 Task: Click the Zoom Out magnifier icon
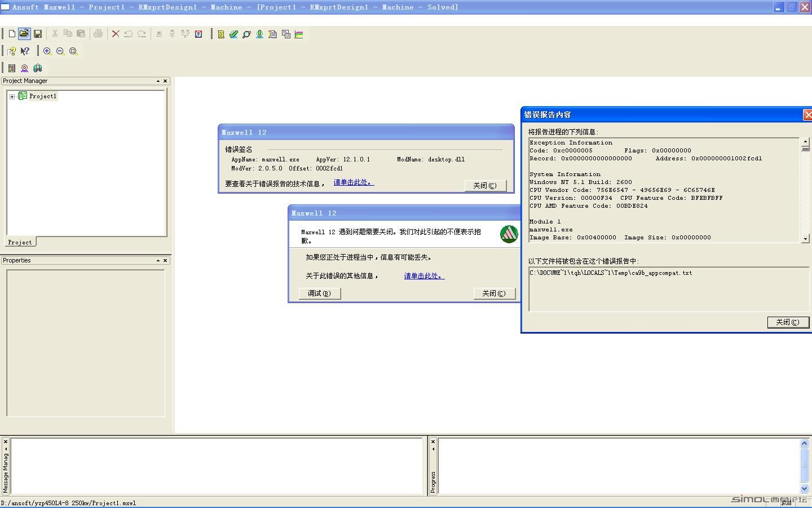point(60,51)
